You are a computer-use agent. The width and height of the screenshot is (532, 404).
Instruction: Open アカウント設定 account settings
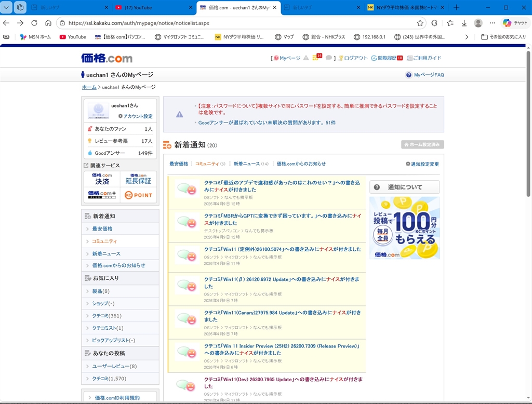(136, 116)
